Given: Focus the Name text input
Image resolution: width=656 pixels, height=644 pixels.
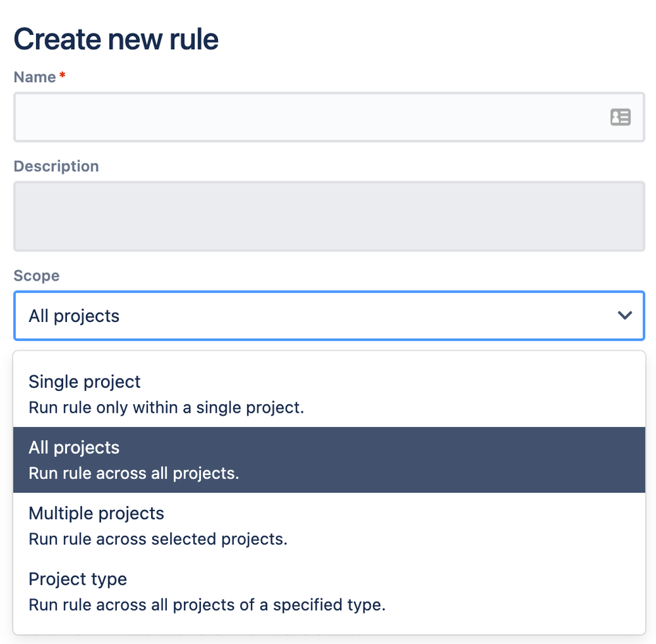Looking at the screenshot, I should 329,117.
